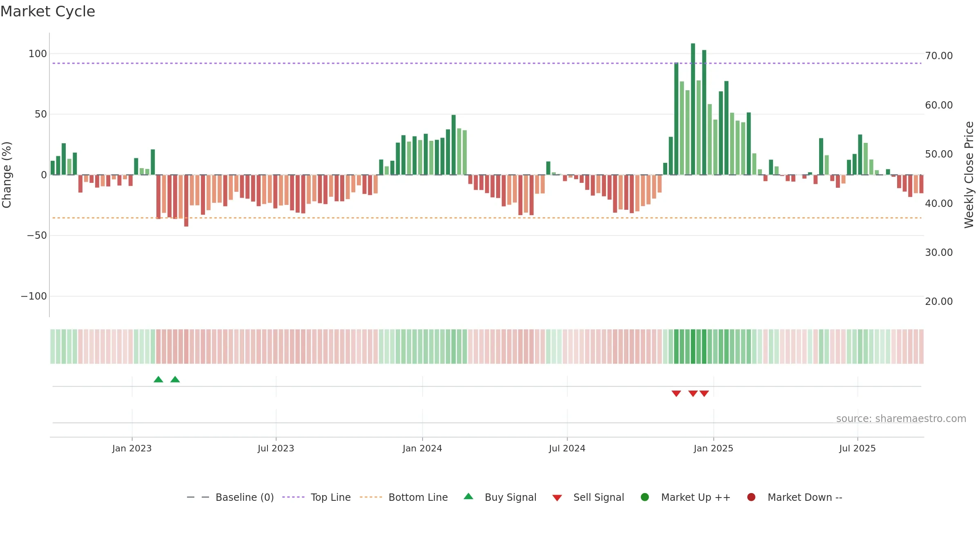Toggle the Top Line legend entry
Screen dimensions: 980x551
click(x=316, y=497)
